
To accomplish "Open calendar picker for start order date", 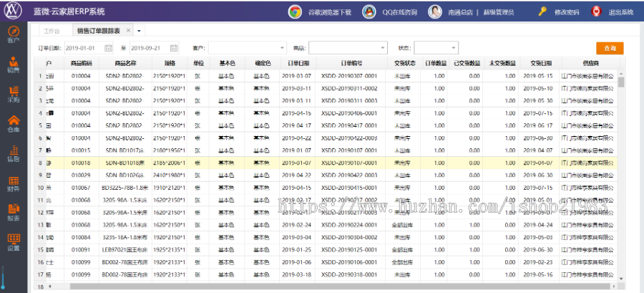I will click(108, 48).
